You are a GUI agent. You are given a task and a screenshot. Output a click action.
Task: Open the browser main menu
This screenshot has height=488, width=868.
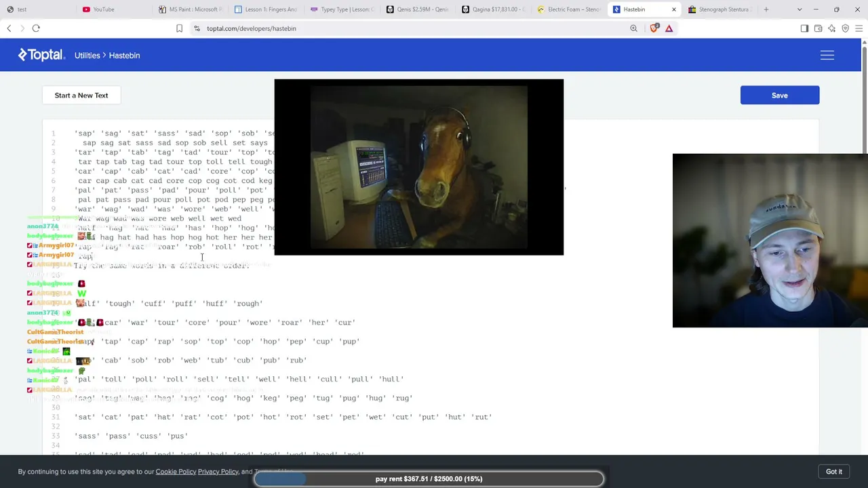(859, 28)
